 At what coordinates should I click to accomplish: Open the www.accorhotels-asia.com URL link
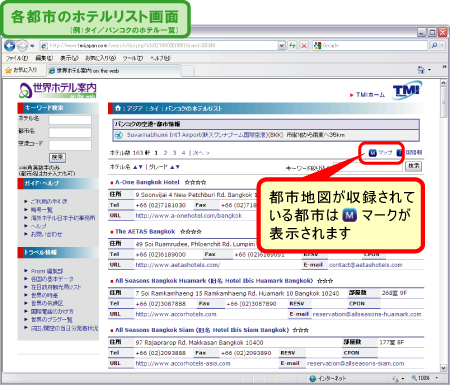[x=183, y=363]
